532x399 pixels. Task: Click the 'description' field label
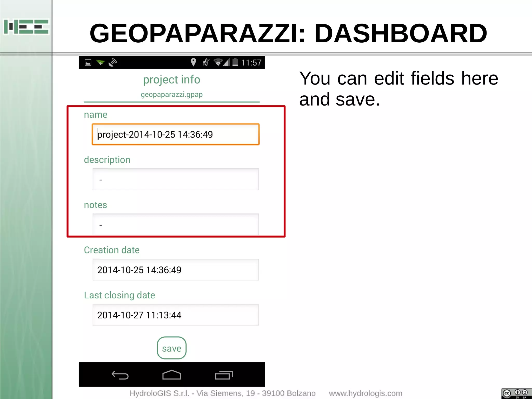tap(107, 160)
